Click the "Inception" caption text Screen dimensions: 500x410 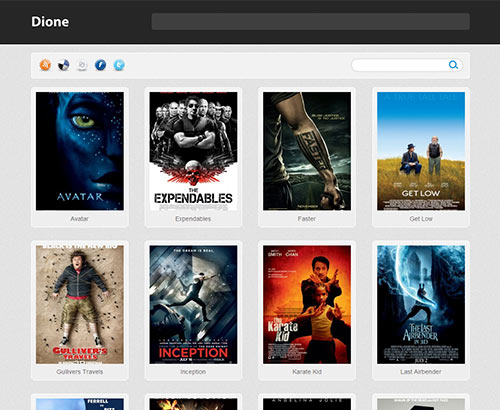point(193,372)
